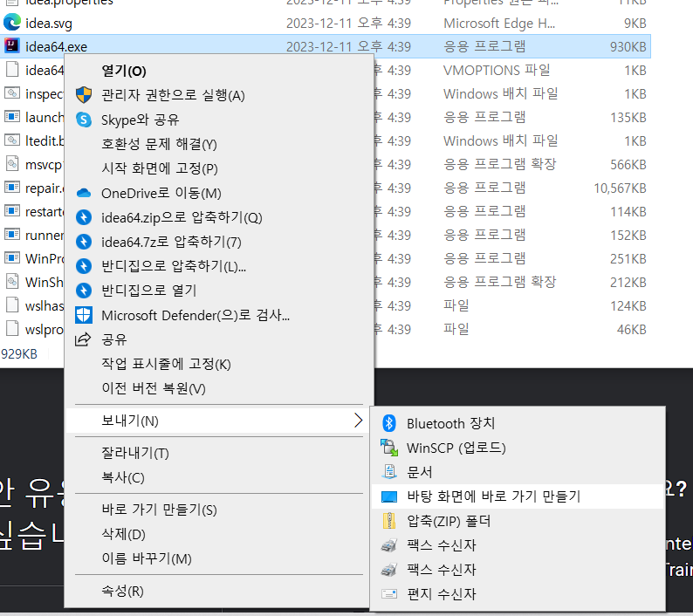Click the Bluetooth icon in submenu

pos(389,423)
